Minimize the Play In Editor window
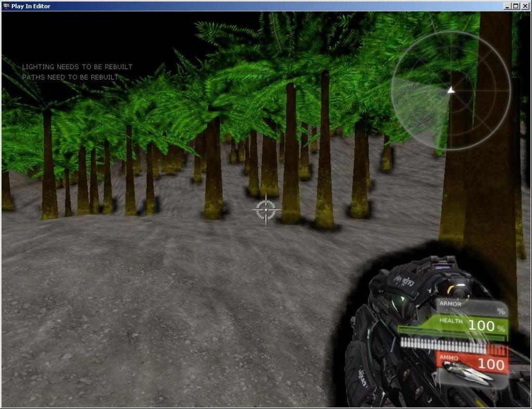The image size is (532, 409). (507, 6)
